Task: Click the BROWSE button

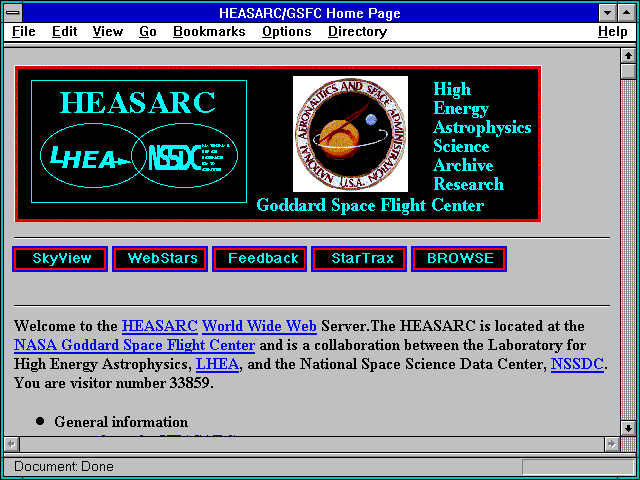Action: [x=459, y=259]
